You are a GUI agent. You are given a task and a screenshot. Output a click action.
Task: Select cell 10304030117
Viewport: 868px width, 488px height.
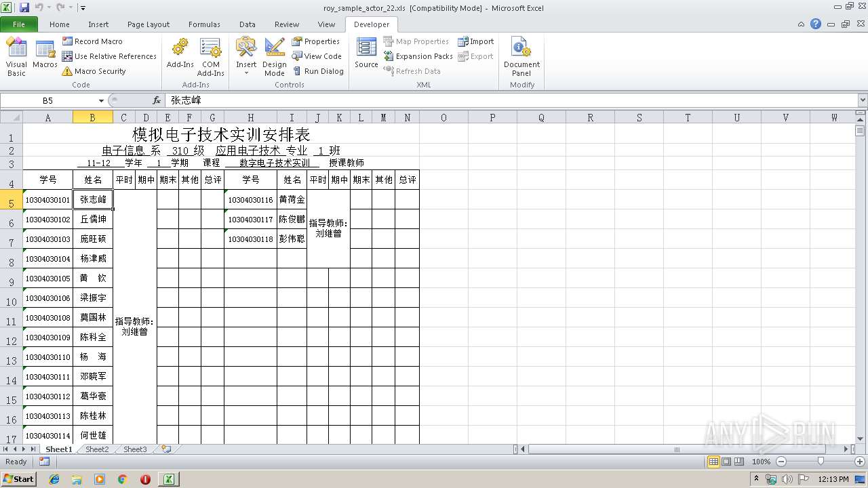pyautogui.click(x=250, y=220)
